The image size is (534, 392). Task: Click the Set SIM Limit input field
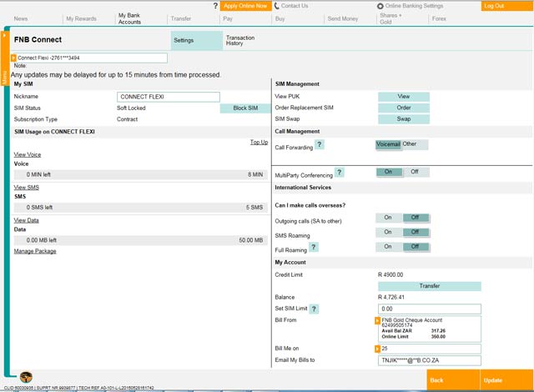click(x=429, y=309)
